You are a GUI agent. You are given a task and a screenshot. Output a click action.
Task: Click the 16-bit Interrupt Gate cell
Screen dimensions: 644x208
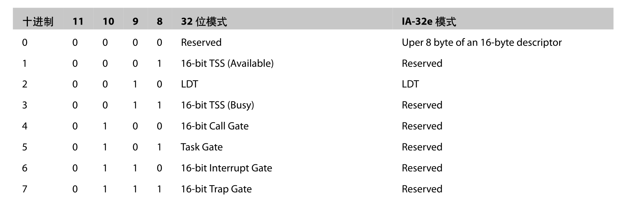click(x=226, y=168)
